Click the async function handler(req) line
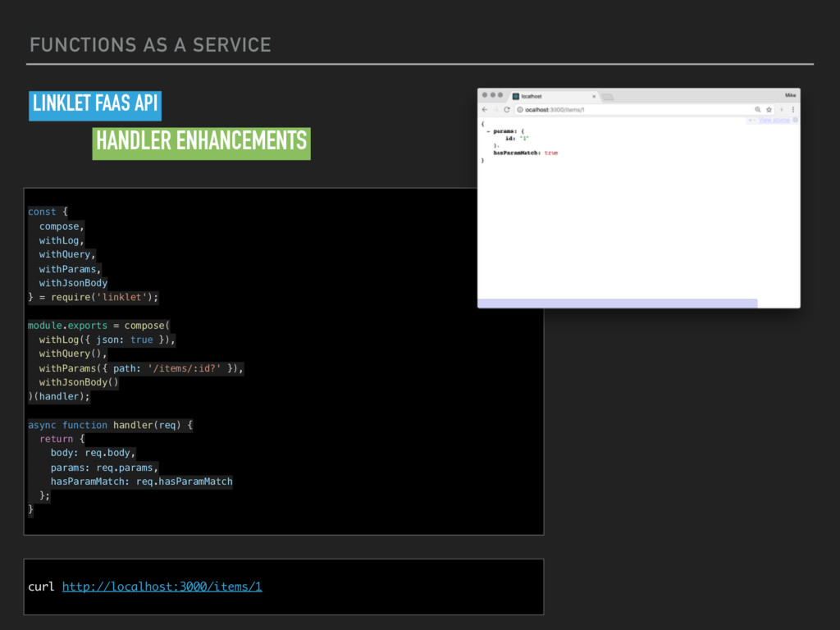Viewport: 840px width, 630px height. click(x=110, y=425)
